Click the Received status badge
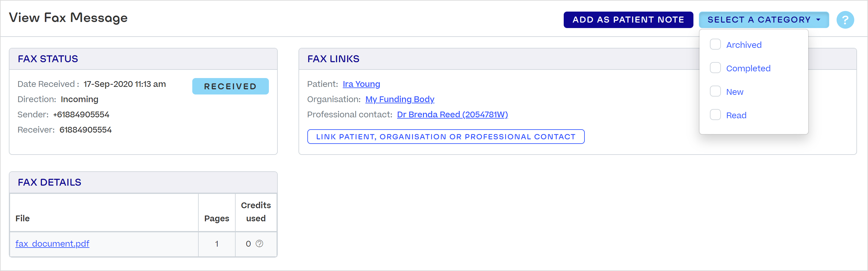868x271 pixels. pos(230,87)
